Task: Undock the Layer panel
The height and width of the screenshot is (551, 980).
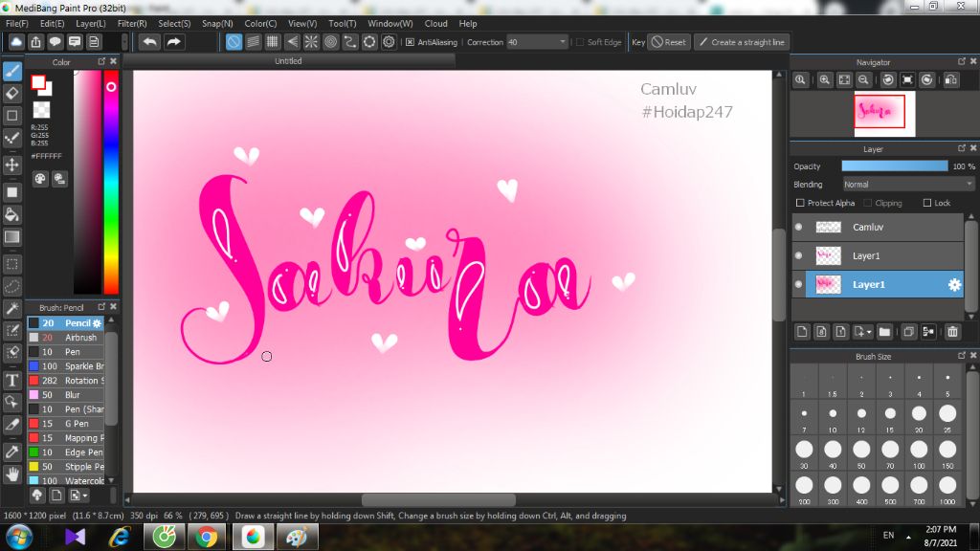Action: 961,148
